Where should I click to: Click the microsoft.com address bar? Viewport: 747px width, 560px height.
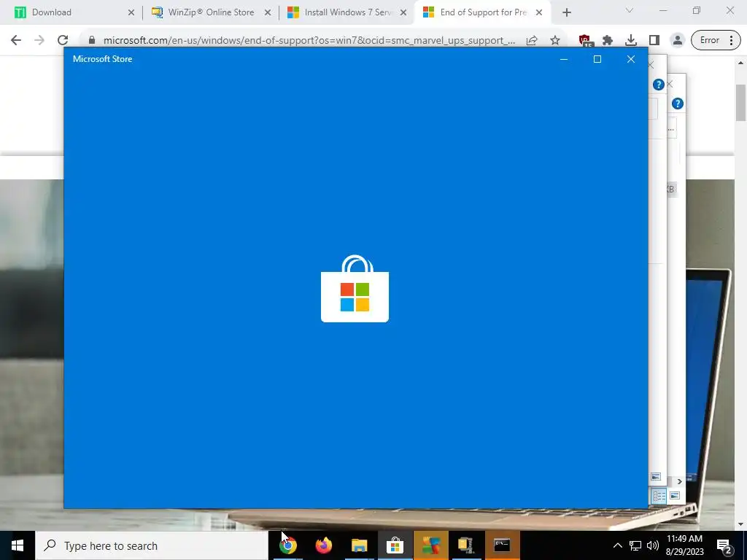(x=309, y=40)
